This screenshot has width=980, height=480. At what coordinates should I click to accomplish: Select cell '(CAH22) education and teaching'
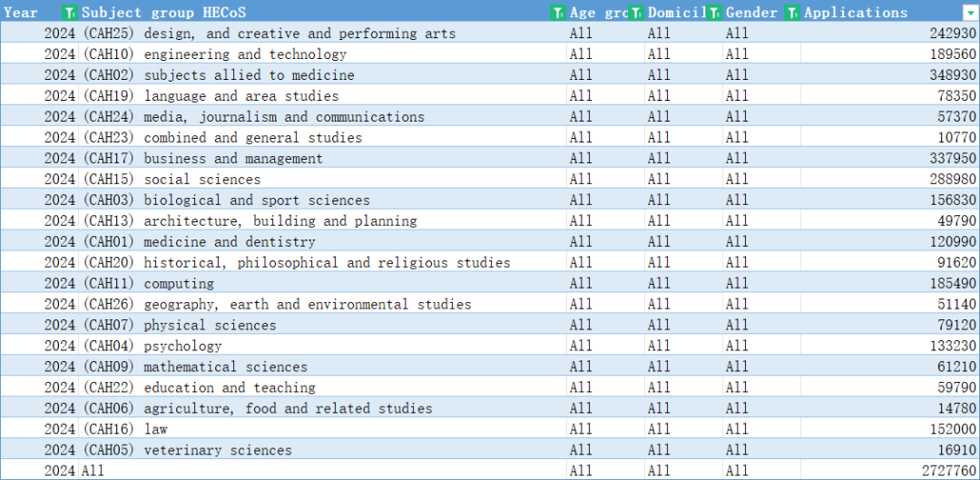(322, 387)
